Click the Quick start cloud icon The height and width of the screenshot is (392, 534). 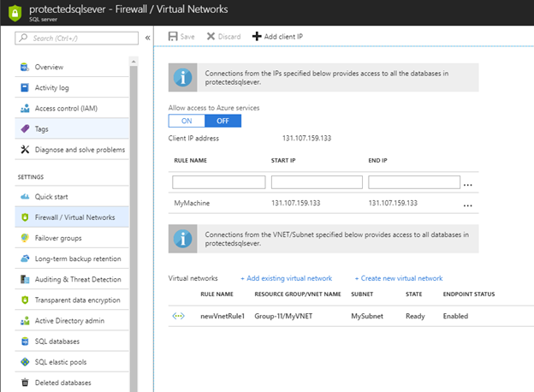coord(25,197)
